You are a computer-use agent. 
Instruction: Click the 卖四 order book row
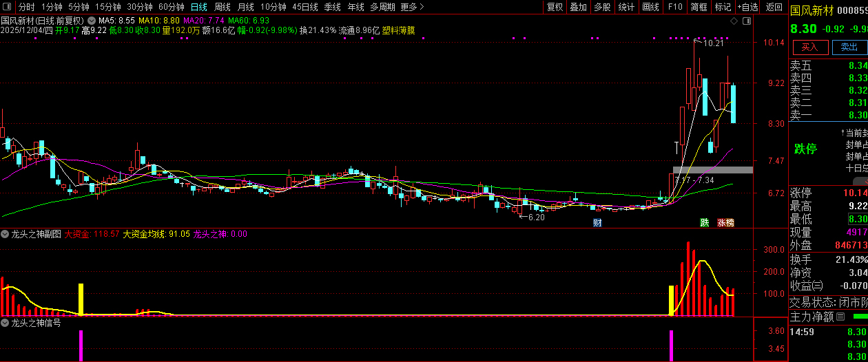point(829,78)
